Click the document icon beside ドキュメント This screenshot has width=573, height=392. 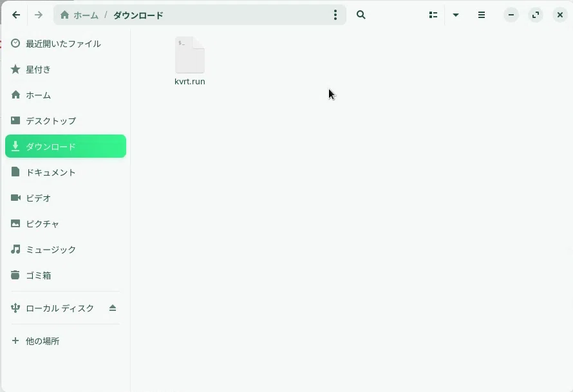15,172
